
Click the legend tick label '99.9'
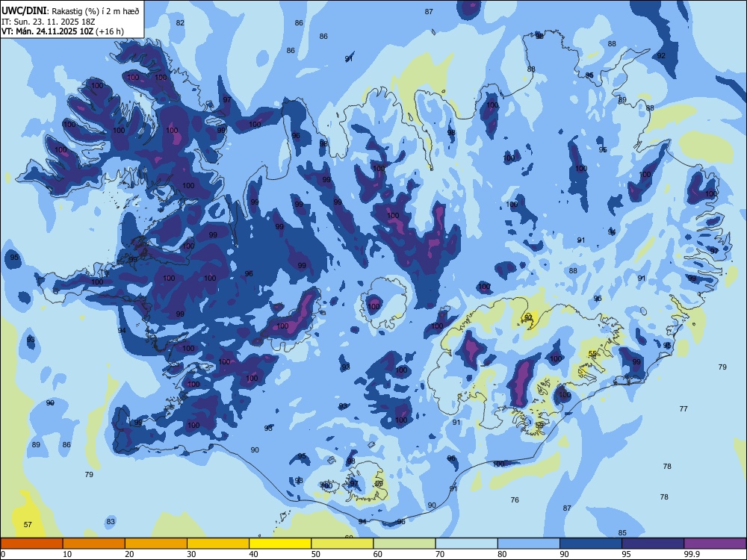click(x=692, y=554)
